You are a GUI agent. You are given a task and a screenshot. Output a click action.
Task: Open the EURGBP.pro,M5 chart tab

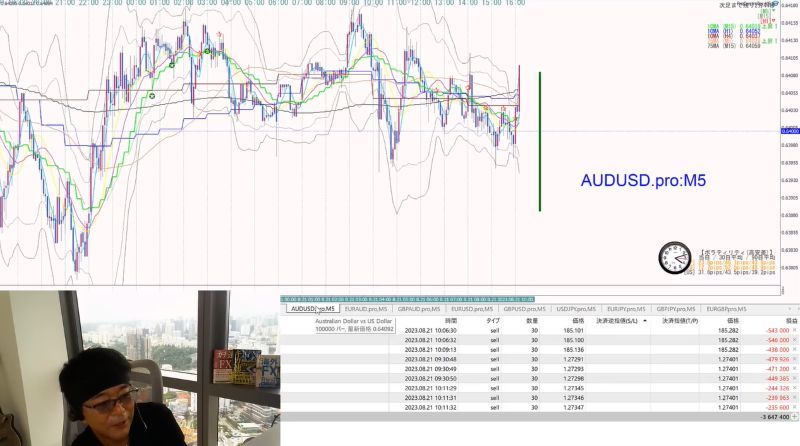pyautogui.click(x=726, y=309)
